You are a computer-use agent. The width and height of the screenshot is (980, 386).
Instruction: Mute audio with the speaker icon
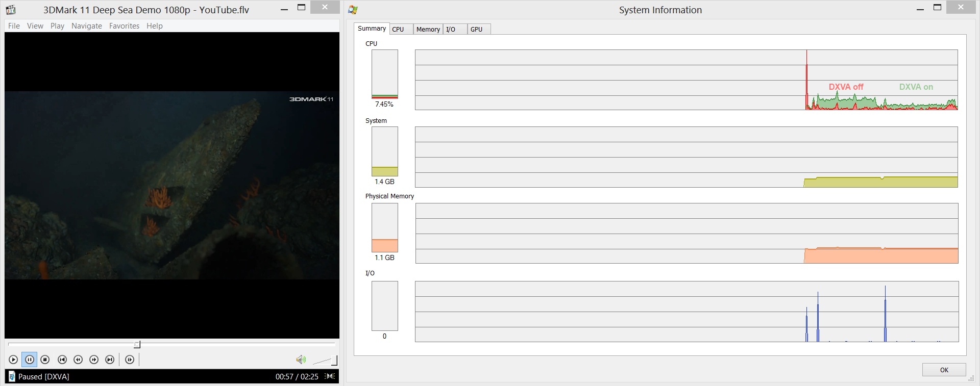(301, 359)
